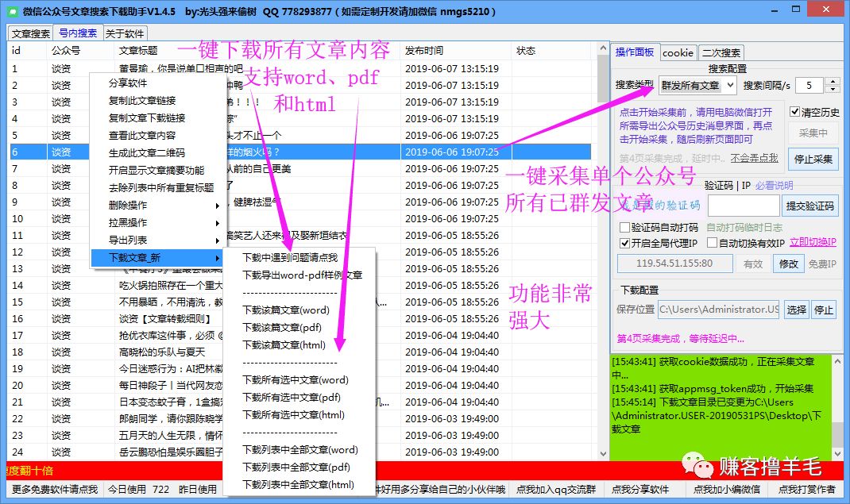Select 分享软件 in the context menu
Viewport: 850px width, 504px height.
coord(158,83)
